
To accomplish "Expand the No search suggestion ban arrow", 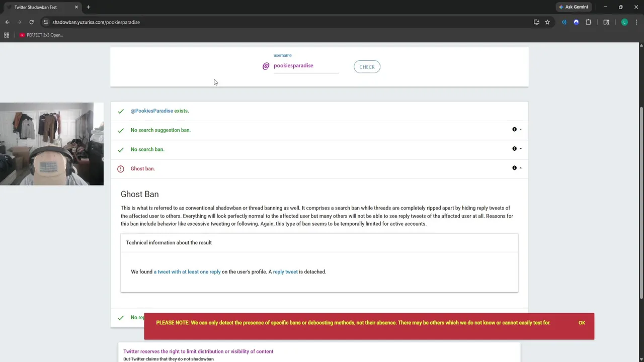I will pos(521,129).
